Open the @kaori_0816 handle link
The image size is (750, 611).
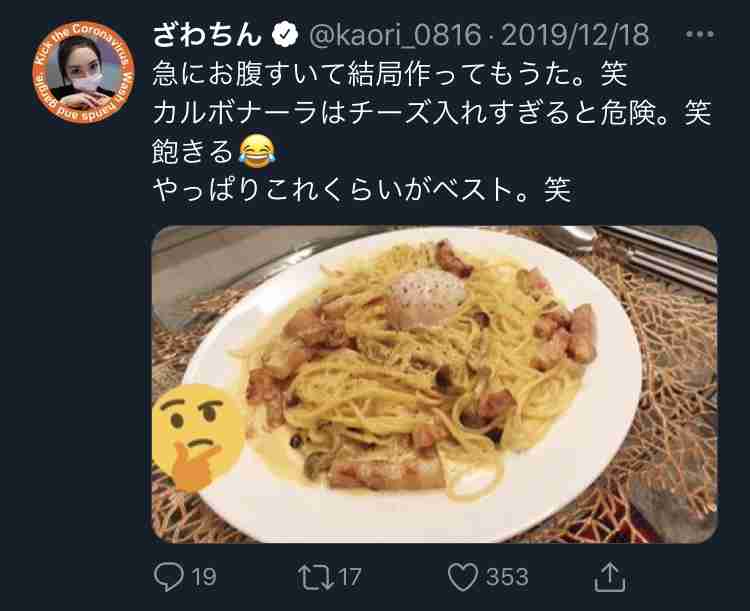tap(395, 35)
